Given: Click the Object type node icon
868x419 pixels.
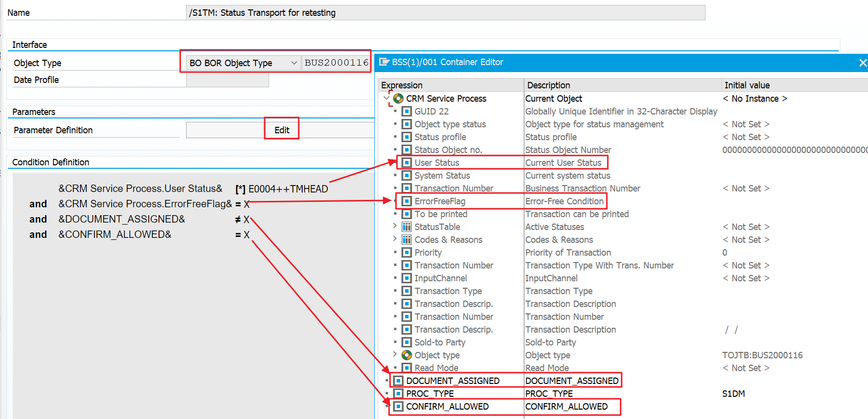Looking at the screenshot, I should [x=406, y=355].
